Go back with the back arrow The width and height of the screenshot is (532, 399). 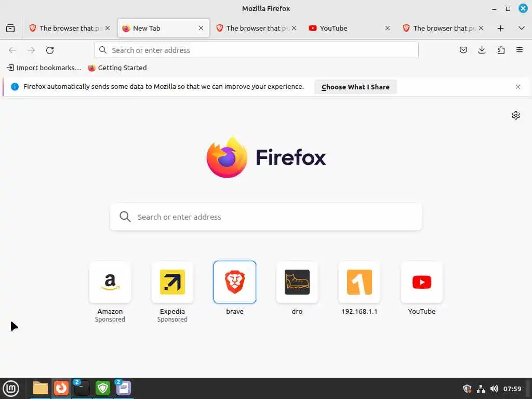click(12, 50)
